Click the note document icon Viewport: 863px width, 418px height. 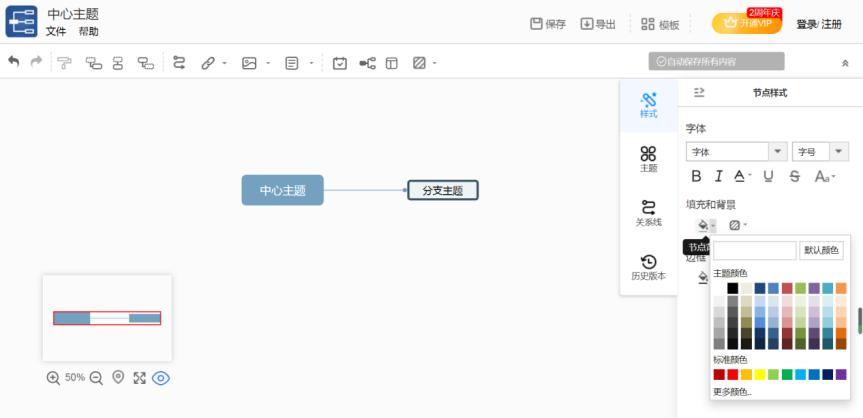pyautogui.click(x=292, y=63)
